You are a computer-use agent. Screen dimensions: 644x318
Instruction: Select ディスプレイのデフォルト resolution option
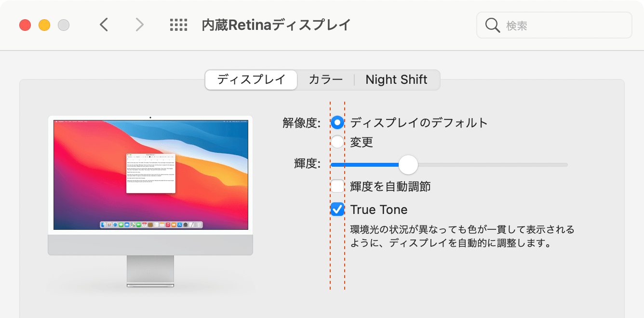click(x=337, y=122)
